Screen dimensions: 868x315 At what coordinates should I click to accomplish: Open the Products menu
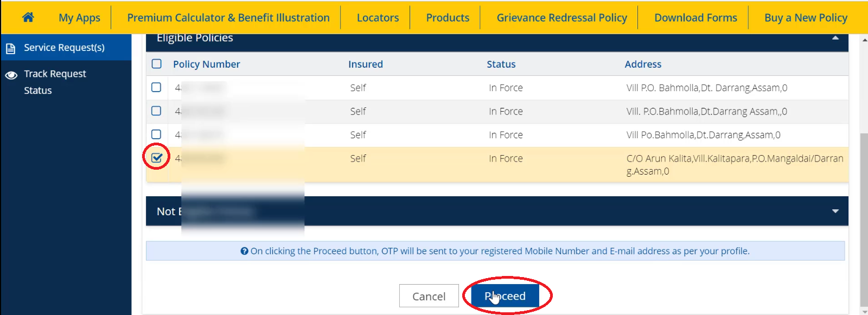point(448,17)
